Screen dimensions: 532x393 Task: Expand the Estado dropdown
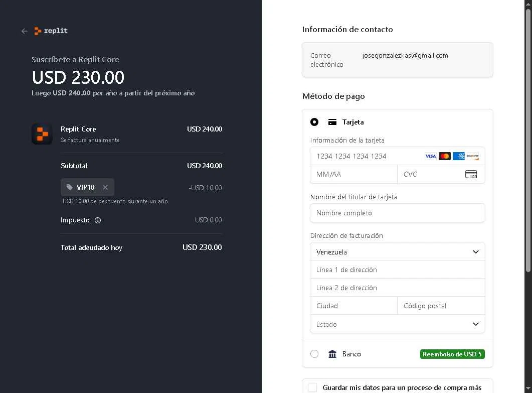[x=397, y=324]
